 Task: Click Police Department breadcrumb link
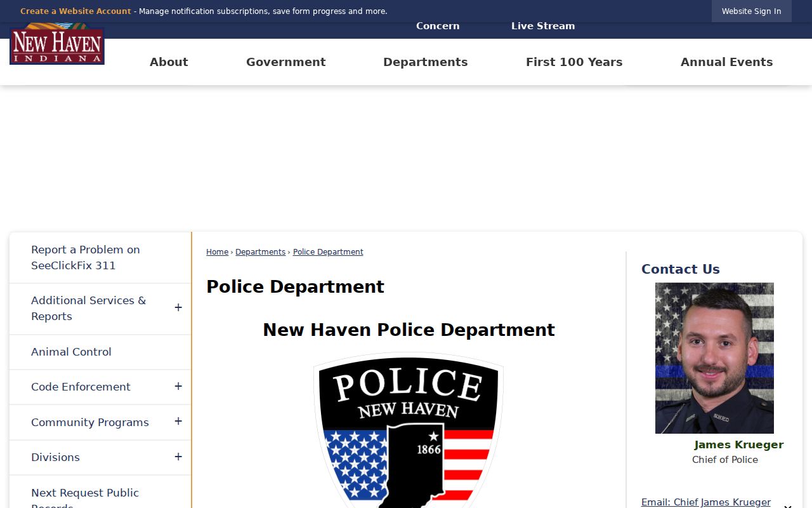point(328,252)
